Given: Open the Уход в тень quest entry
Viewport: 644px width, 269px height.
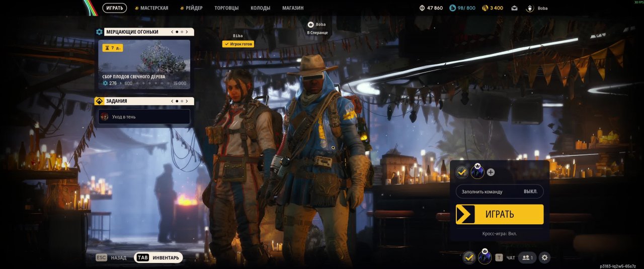Looking at the screenshot, I should click(144, 117).
